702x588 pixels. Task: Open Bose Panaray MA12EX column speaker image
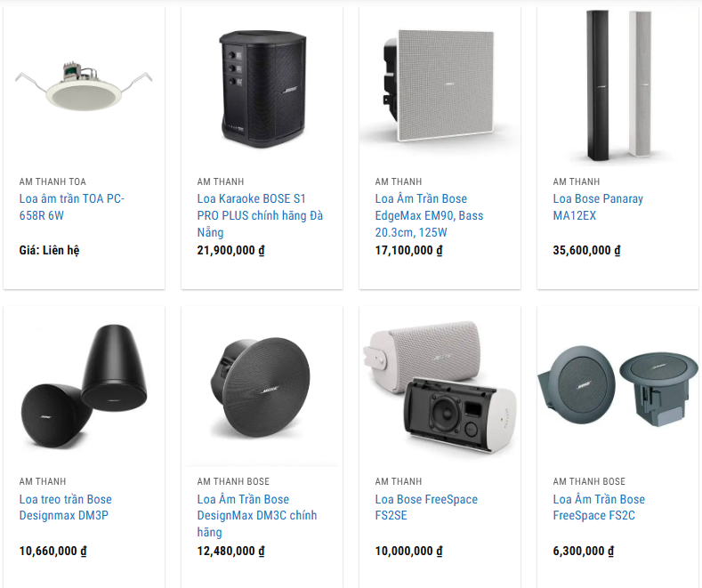[x=617, y=86]
